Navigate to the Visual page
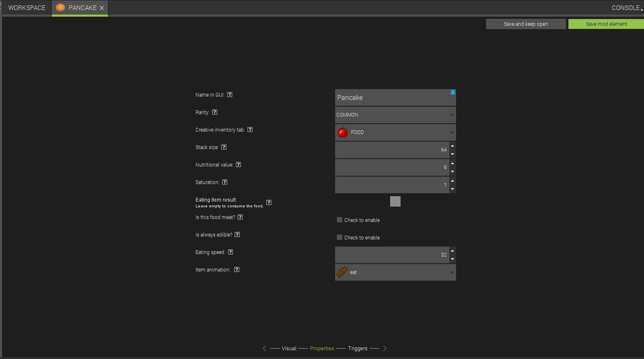The height and width of the screenshot is (359, 644). point(289,348)
